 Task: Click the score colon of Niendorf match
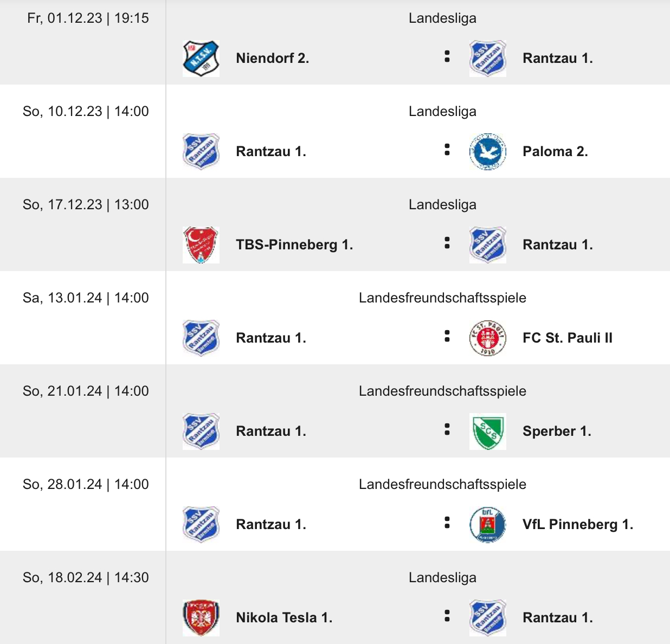[x=447, y=56]
